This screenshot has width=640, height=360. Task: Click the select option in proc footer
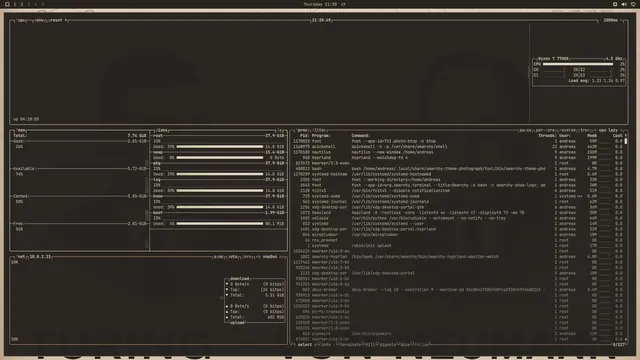coord(304,345)
